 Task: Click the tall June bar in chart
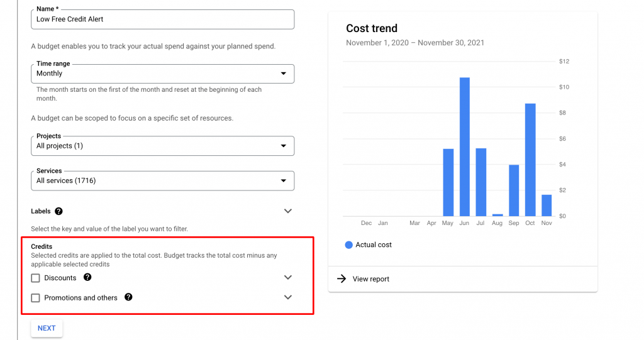coord(465,146)
